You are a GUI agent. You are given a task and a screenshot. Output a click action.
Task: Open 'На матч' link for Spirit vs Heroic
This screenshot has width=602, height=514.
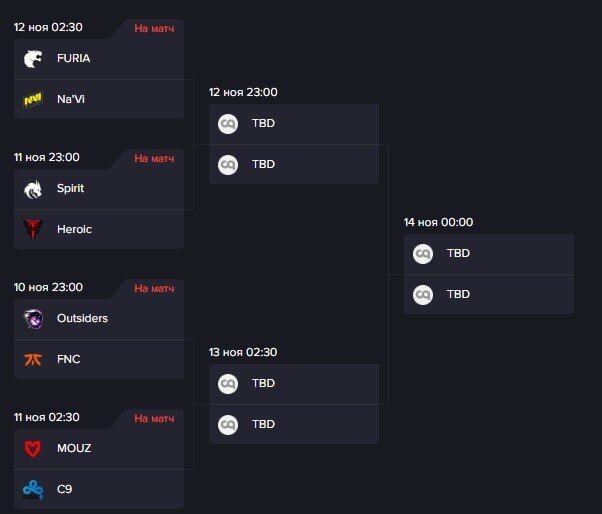click(154, 158)
